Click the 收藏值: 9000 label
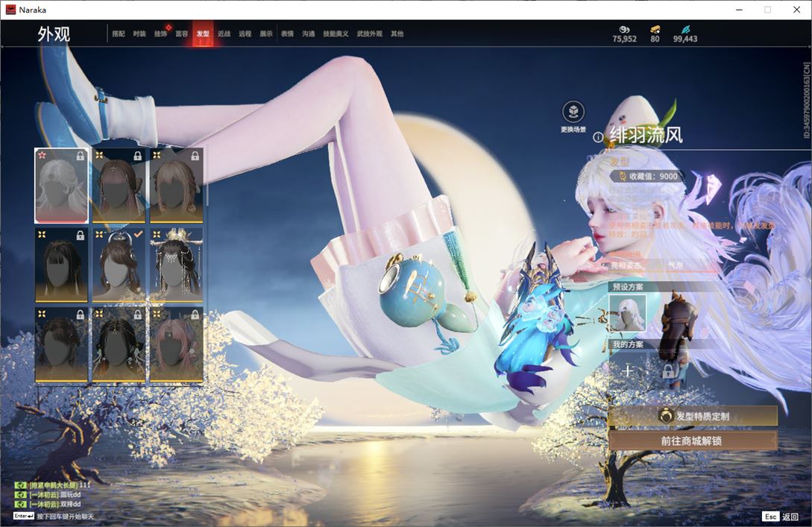 [653, 177]
